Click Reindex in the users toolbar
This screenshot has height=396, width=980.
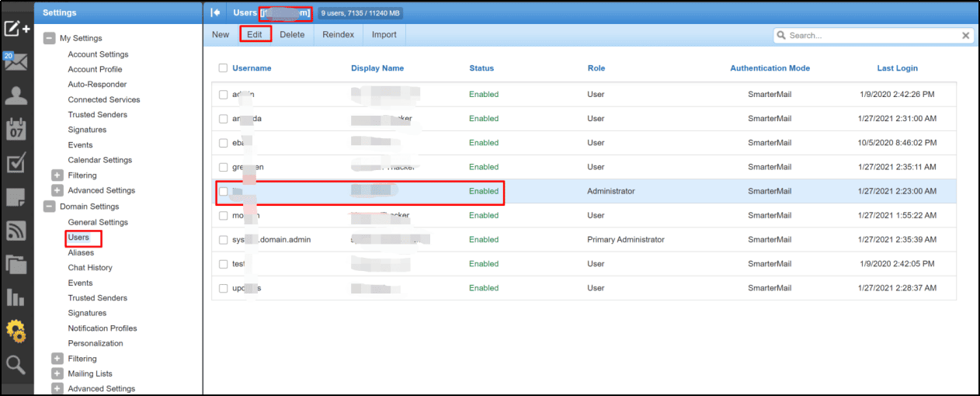(339, 35)
